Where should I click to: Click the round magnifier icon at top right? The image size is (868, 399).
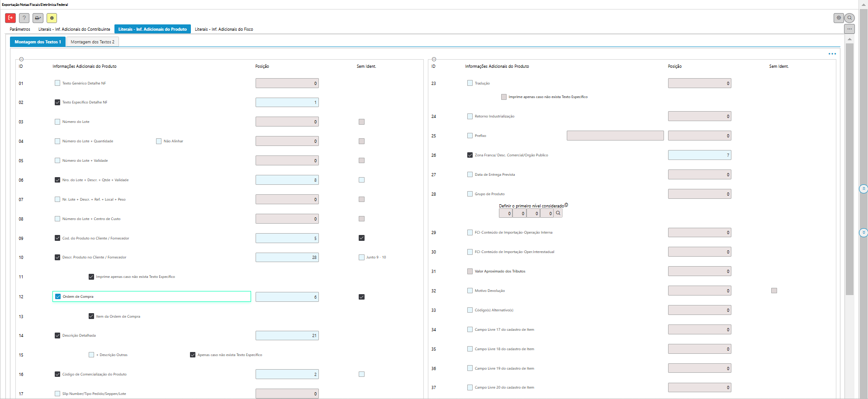(x=850, y=18)
